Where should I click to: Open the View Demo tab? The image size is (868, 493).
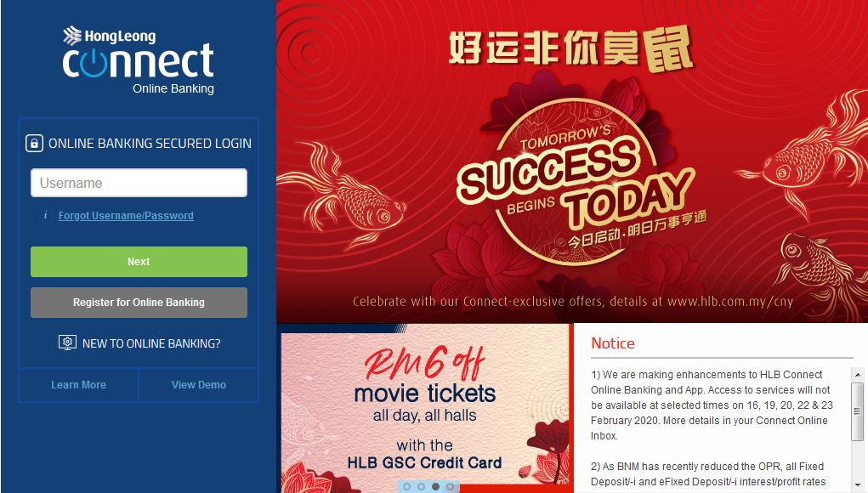coord(199,384)
